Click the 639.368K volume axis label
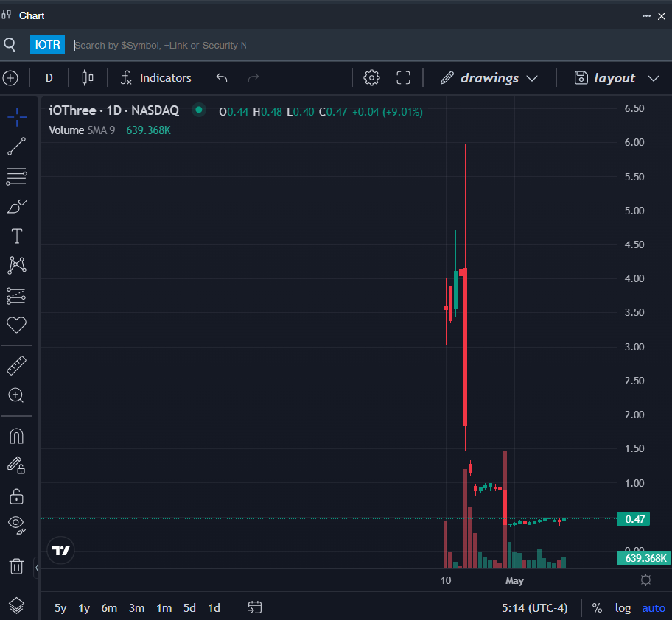Screen dimensions: 672x620 coord(644,558)
